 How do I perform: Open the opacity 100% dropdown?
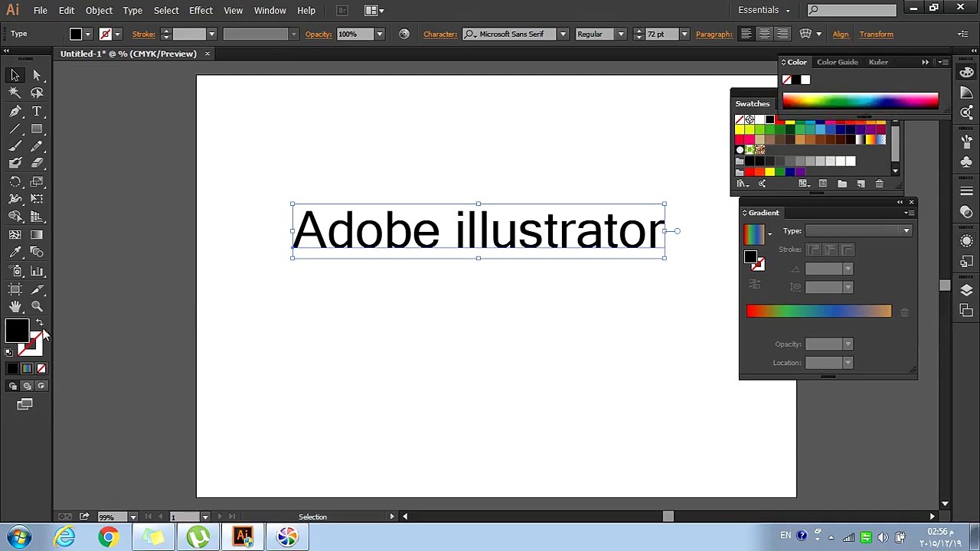(x=379, y=34)
